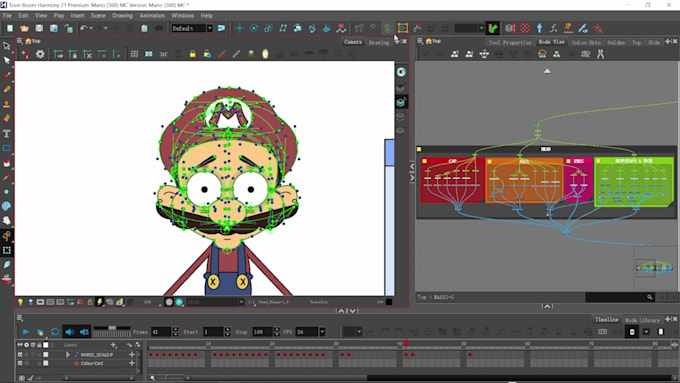This screenshot has width=680, height=383.
Task: Click the New Scene icon
Action: pyautogui.click(x=10, y=29)
